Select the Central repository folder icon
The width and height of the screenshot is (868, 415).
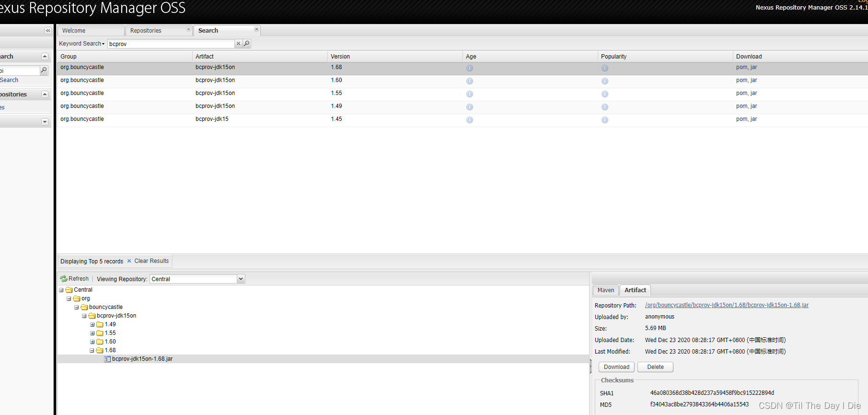(69, 290)
